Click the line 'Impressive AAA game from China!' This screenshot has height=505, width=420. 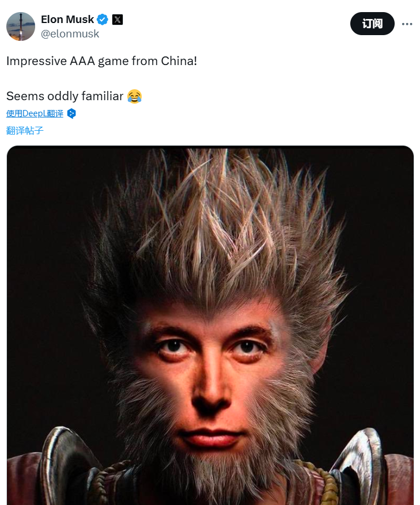tap(101, 61)
